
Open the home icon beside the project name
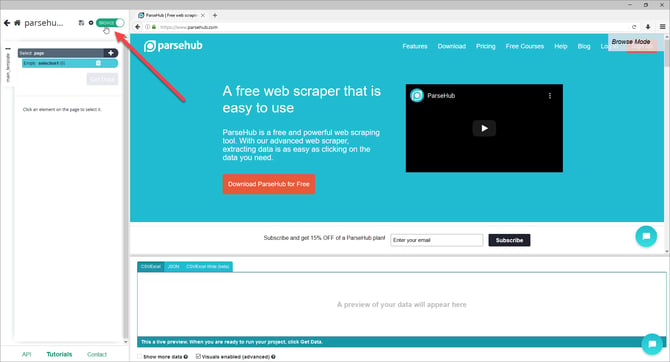pos(17,23)
